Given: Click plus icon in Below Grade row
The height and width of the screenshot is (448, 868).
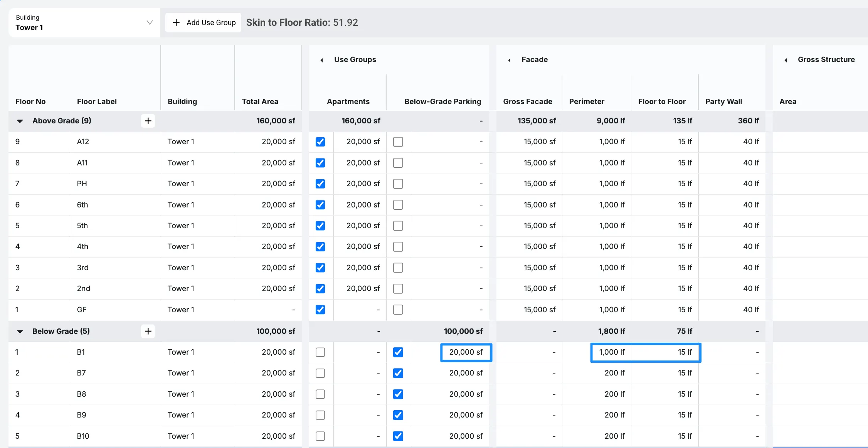Looking at the screenshot, I should [x=148, y=331].
